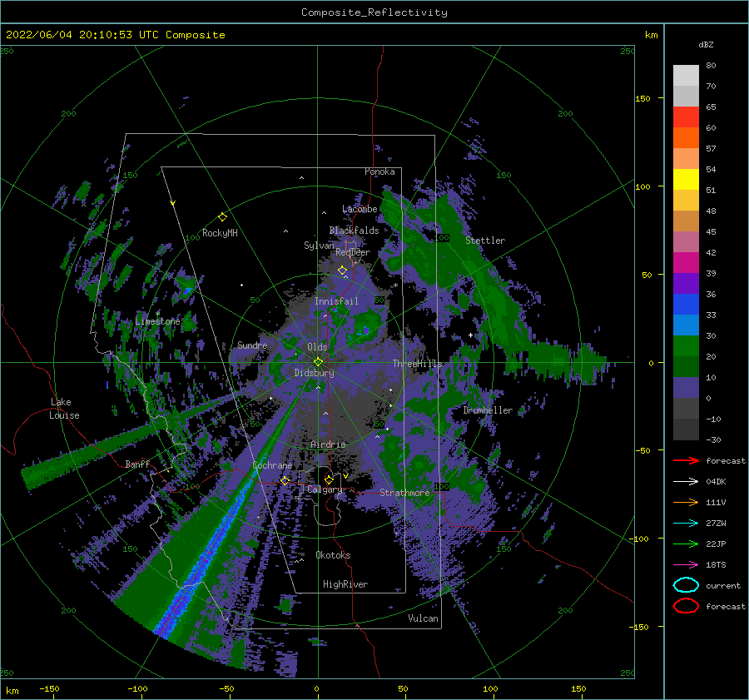Click the -150 tick on bottom axis

click(49, 688)
